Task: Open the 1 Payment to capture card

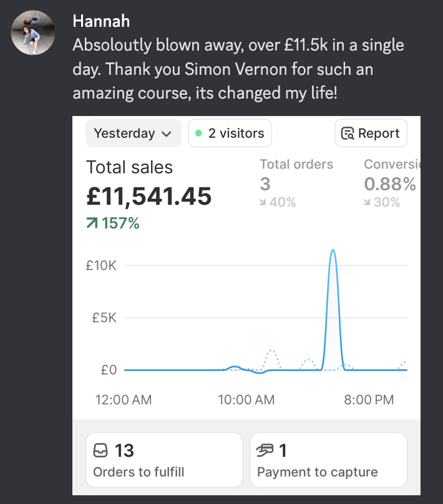Action: 329,460
